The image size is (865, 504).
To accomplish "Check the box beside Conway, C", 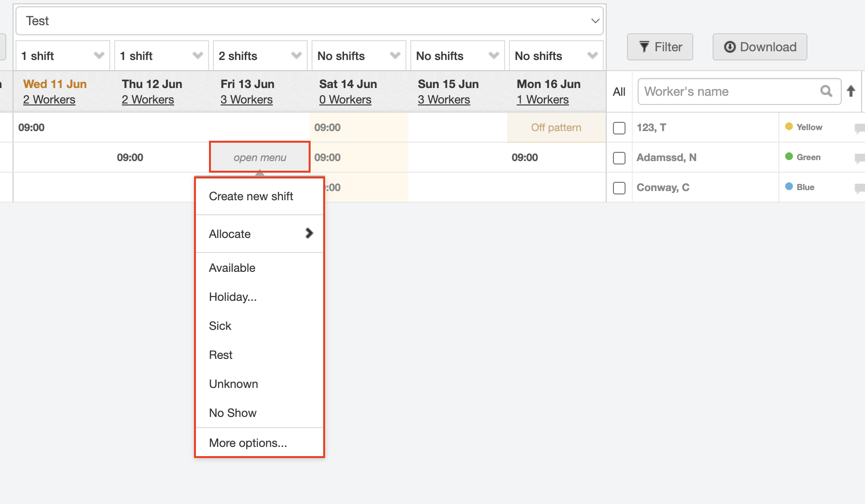I will [x=619, y=188].
